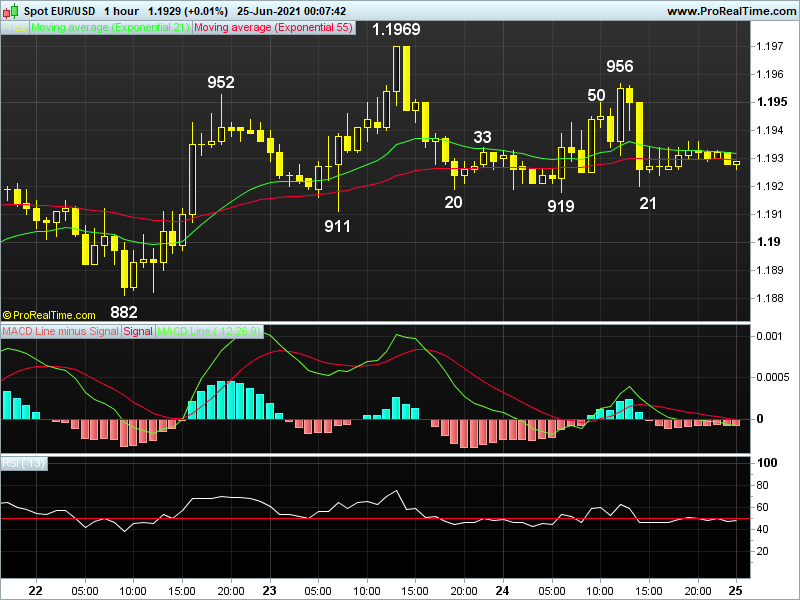This screenshot has width=800, height=600.
Task: Open the www.ProRealTime.com link at top right
Action: click(729, 11)
